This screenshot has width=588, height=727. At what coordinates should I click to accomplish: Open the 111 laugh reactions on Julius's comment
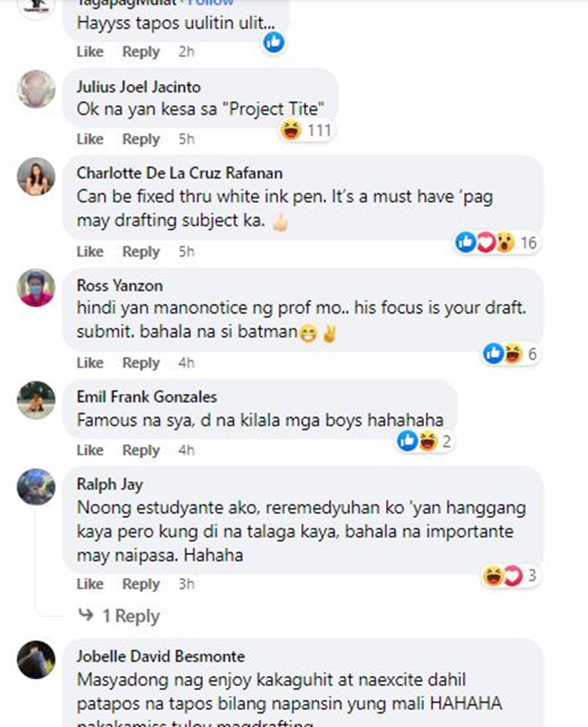click(307, 130)
